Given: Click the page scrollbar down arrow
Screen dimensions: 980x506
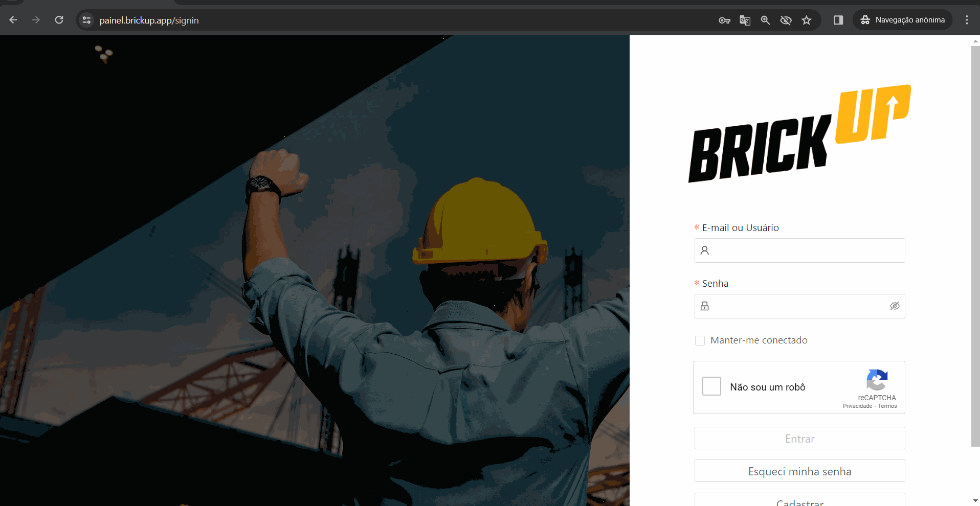Looking at the screenshot, I should [x=975, y=501].
